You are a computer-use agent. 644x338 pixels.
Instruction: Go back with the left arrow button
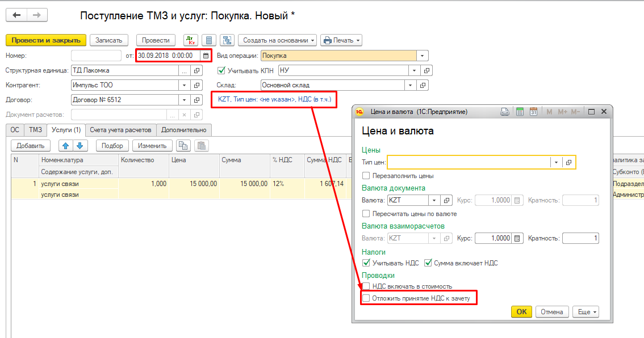tap(16, 15)
